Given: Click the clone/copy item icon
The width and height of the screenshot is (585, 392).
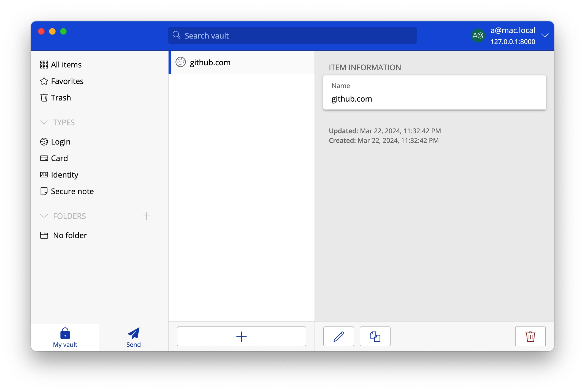Looking at the screenshot, I should click(x=374, y=336).
